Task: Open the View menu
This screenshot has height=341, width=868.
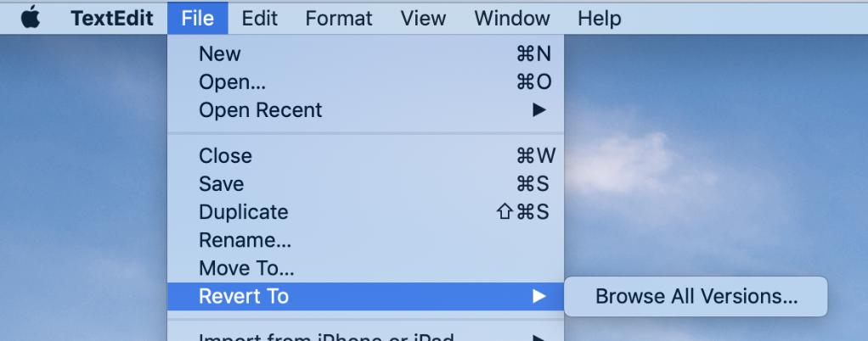Action: pyautogui.click(x=424, y=19)
